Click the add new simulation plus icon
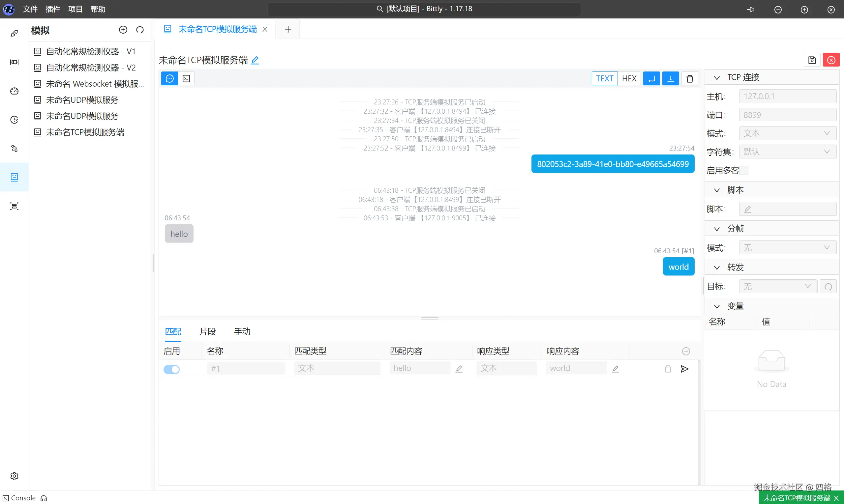The height and width of the screenshot is (504, 844). pyautogui.click(x=123, y=30)
